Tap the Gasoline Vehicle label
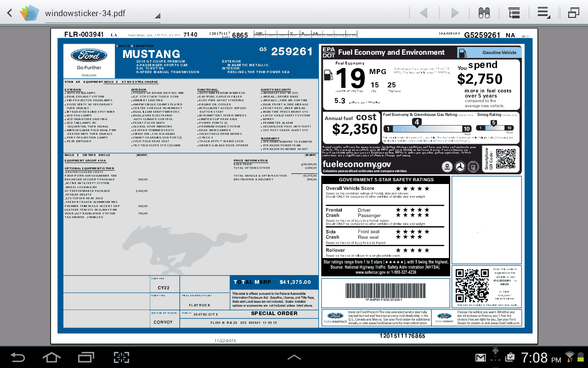Image resolution: width=588 pixels, height=368 pixels. point(499,53)
